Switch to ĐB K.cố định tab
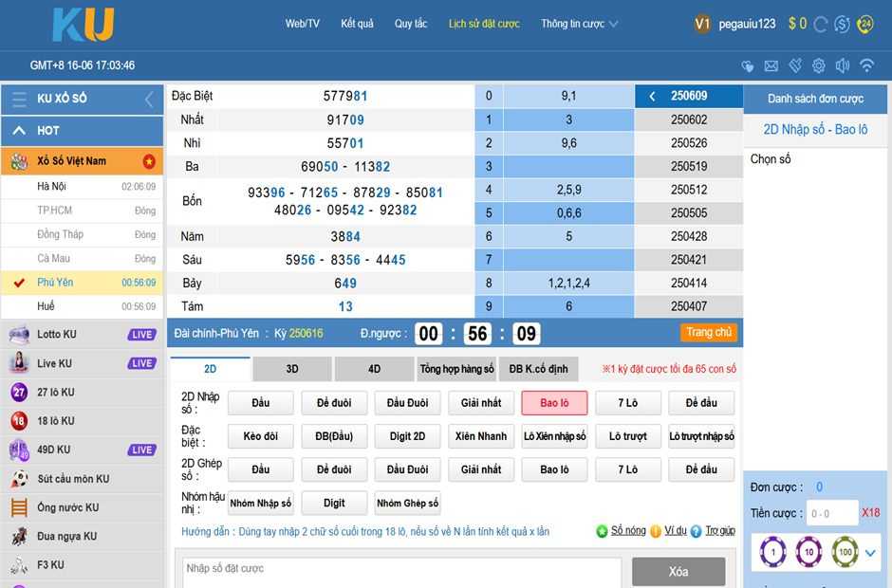The width and height of the screenshot is (892, 588). (x=539, y=369)
